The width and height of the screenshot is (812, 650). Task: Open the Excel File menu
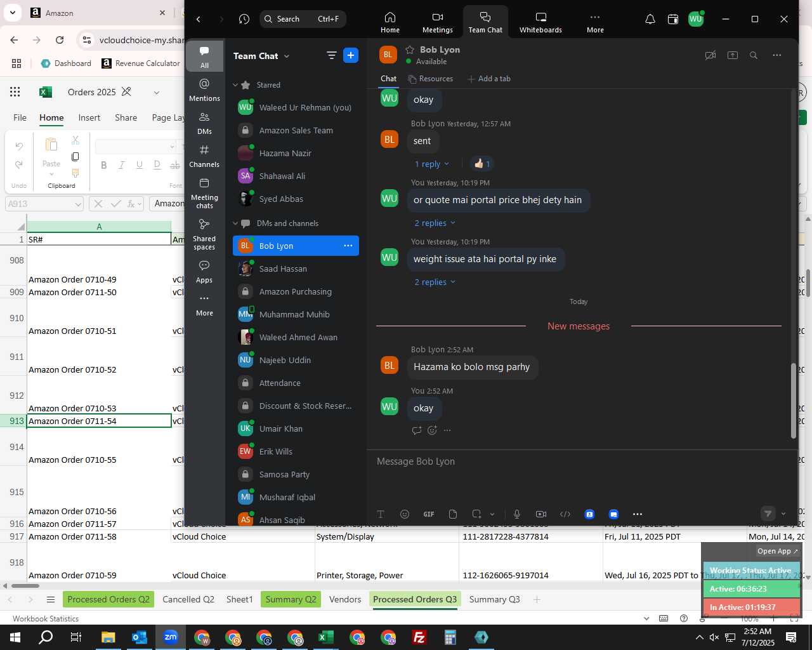click(x=20, y=117)
